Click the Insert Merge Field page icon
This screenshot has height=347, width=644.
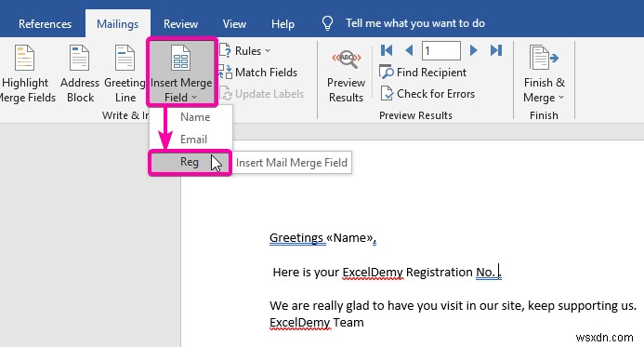coord(180,57)
